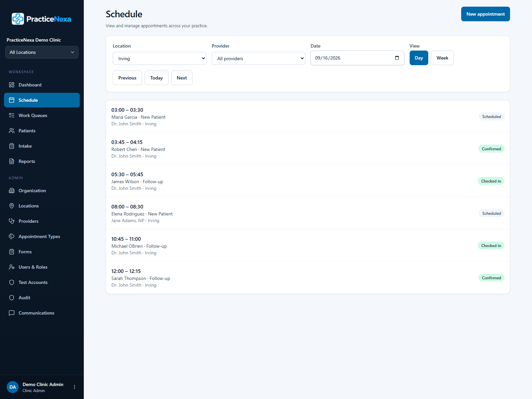Jump to Today
The image size is (532, 399).
[x=157, y=78]
